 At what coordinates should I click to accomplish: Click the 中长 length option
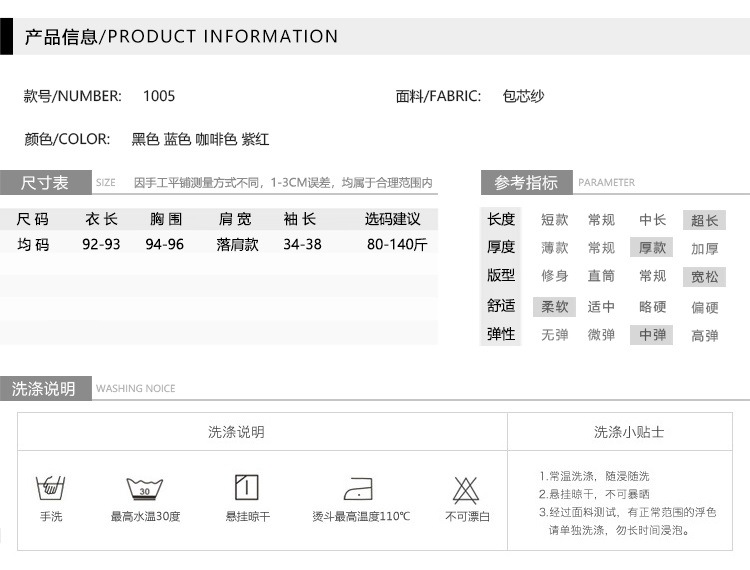point(652,220)
